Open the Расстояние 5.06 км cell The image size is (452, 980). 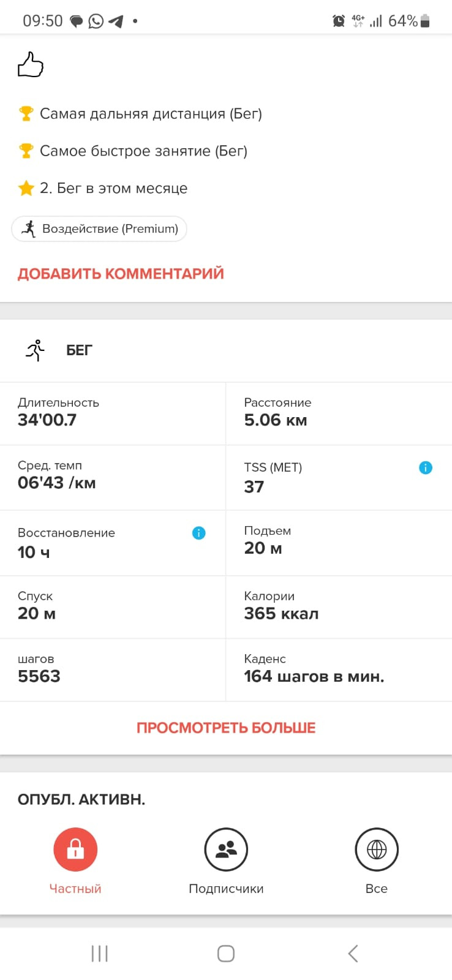tap(339, 413)
